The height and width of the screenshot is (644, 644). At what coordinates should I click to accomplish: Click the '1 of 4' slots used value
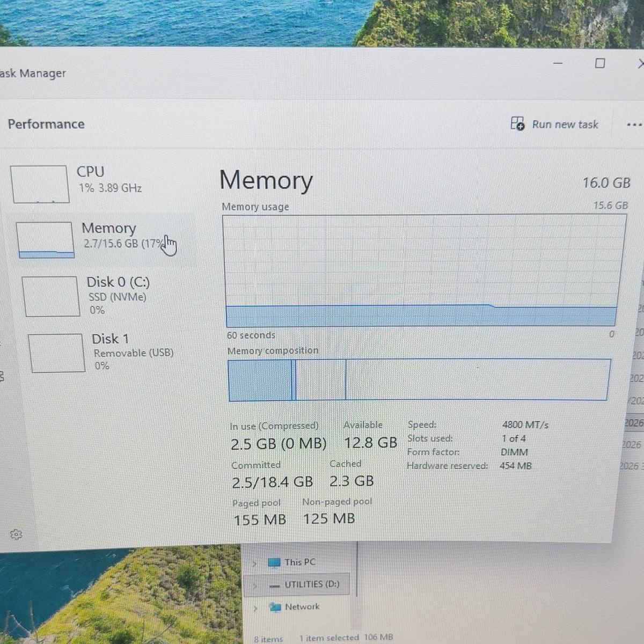[514, 438]
